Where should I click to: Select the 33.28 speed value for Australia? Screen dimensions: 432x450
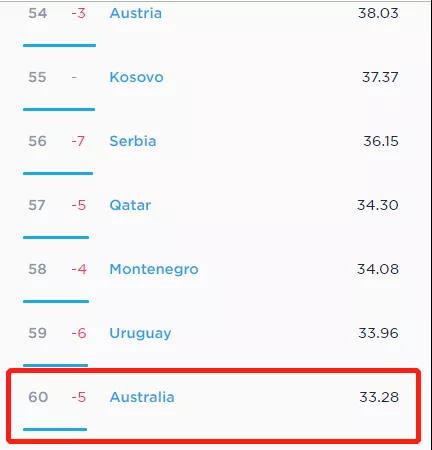(x=379, y=397)
